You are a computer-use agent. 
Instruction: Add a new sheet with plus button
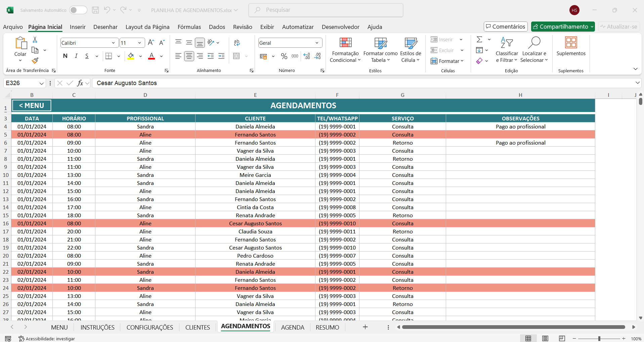pos(365,327)
